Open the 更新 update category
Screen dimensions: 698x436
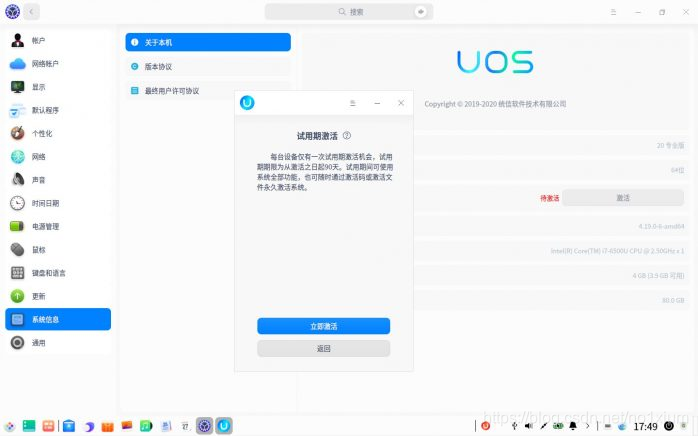click(58, 296)
